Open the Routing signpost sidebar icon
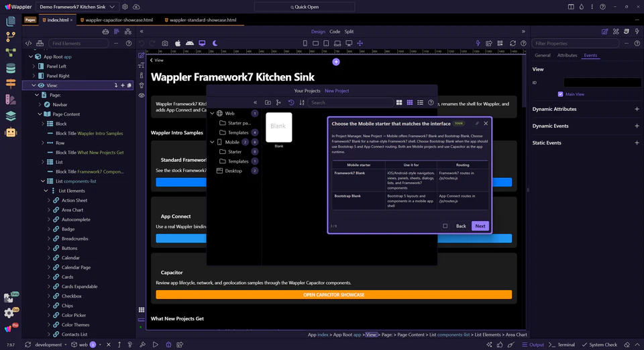This screenshot has height=350, width=644. click(x=11, y=83)
